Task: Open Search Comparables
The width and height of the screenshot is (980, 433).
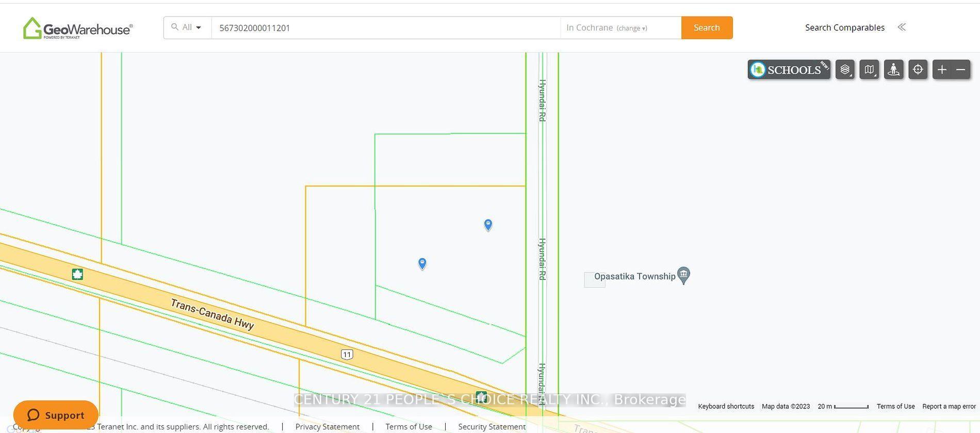Action: (845, 27)
